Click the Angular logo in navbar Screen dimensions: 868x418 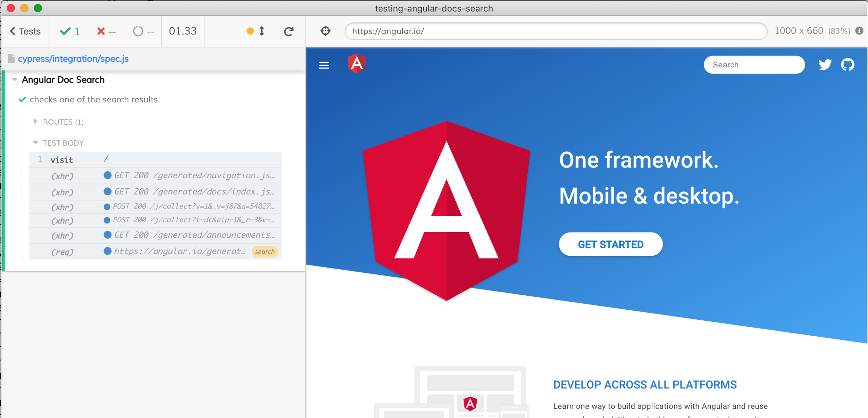point(357,64)
